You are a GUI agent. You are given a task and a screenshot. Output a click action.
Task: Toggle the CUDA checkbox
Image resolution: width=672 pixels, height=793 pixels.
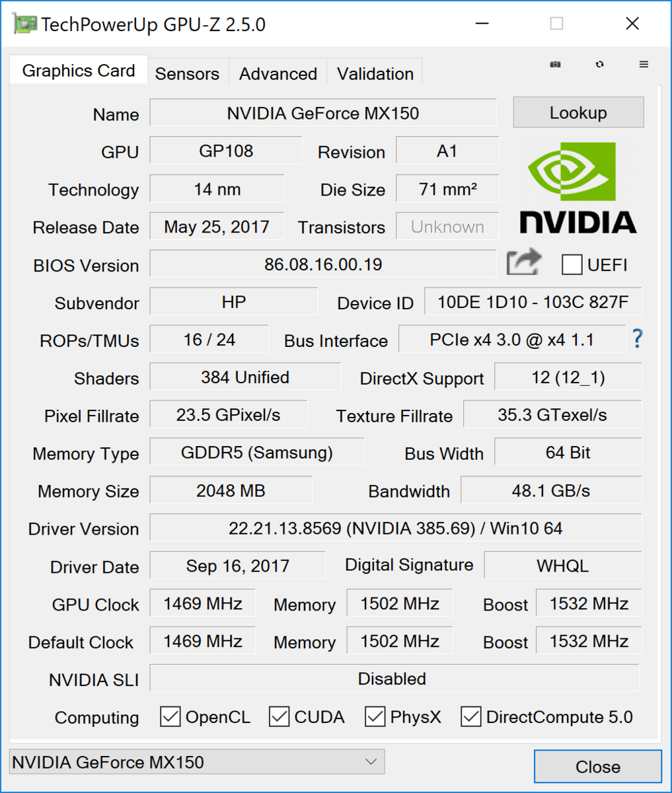coord(280,717)
